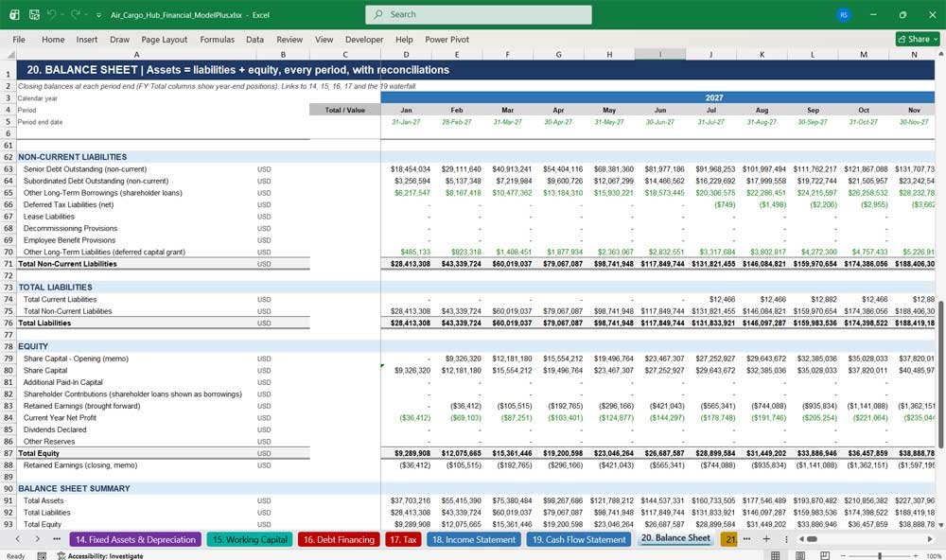Open the Power Pivot ribbon tab
946x560 pixels.
[447, 39]
